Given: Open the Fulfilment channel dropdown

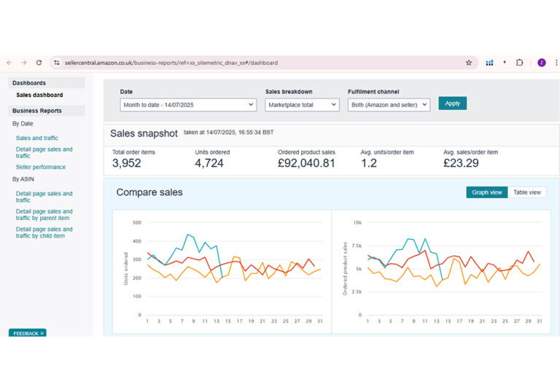Looking at the screenshot, I should click(x=389, y=105).
